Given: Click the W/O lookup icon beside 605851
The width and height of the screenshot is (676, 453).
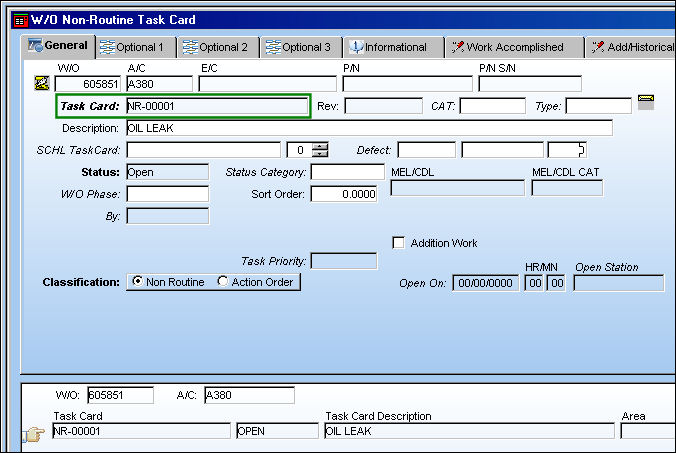Looking at the screenshot, I should [x=42, y=83].
